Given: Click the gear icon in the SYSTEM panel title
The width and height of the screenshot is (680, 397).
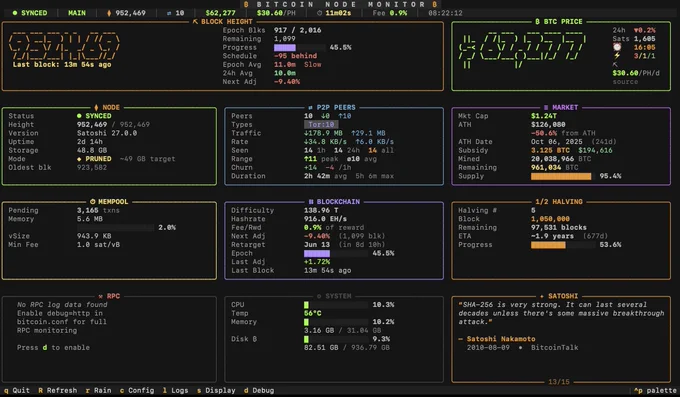Looking at the screenshot, I should point(319,296).
